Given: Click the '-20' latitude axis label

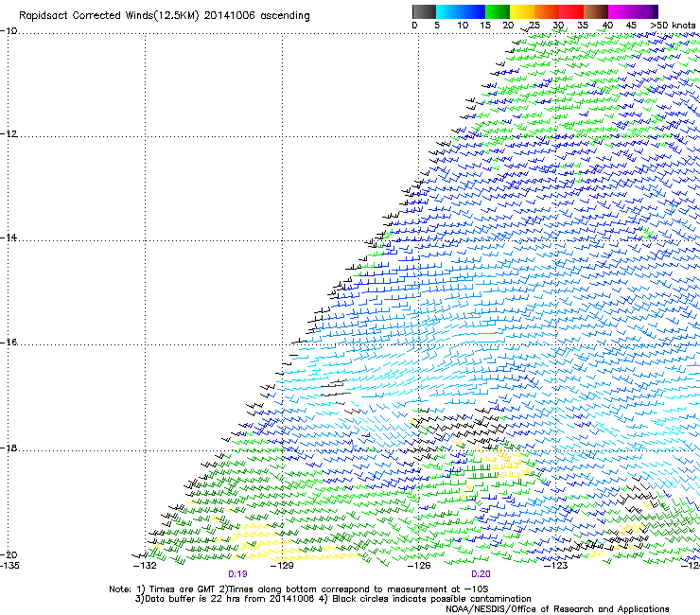Looking at the screenshot, I should 9,554.
